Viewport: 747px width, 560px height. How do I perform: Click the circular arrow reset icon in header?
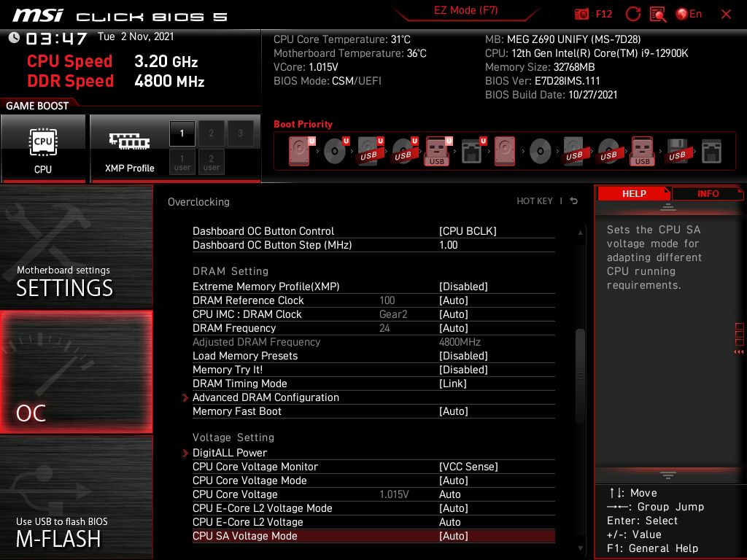pyautogui.click(x=633, y=14)
